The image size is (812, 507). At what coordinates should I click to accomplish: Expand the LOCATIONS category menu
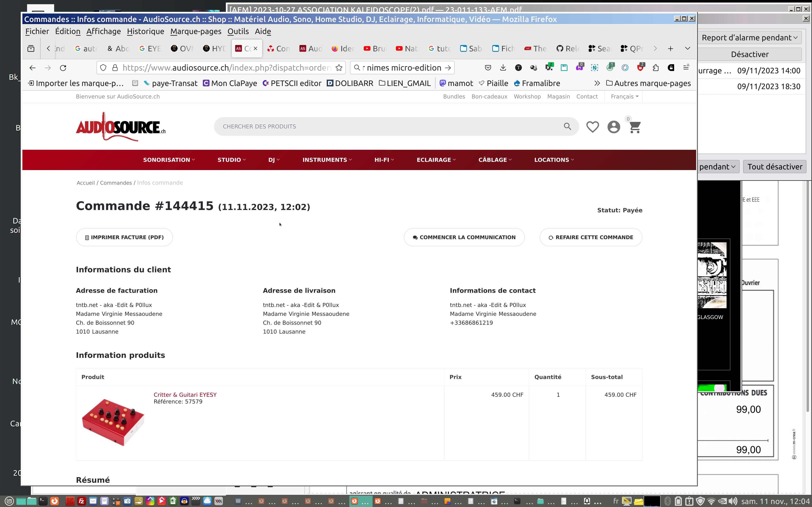tap(554, 160)
